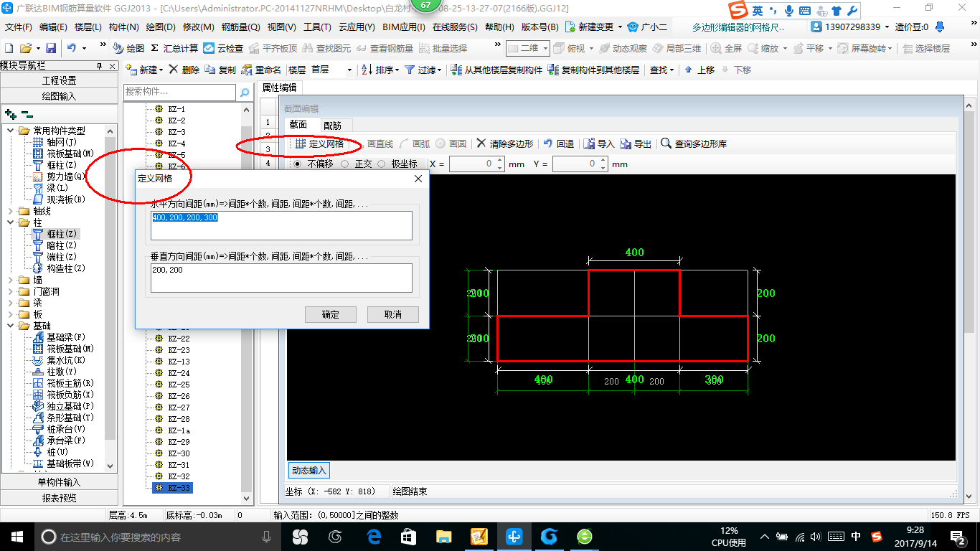The width and height of the screenshot is (980, 551).
Task: Open Edge browser from the taskbar
Action: point(374,537)
